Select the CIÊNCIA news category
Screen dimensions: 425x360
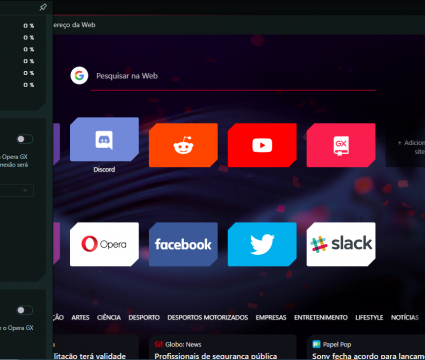(x=109, y=318)
